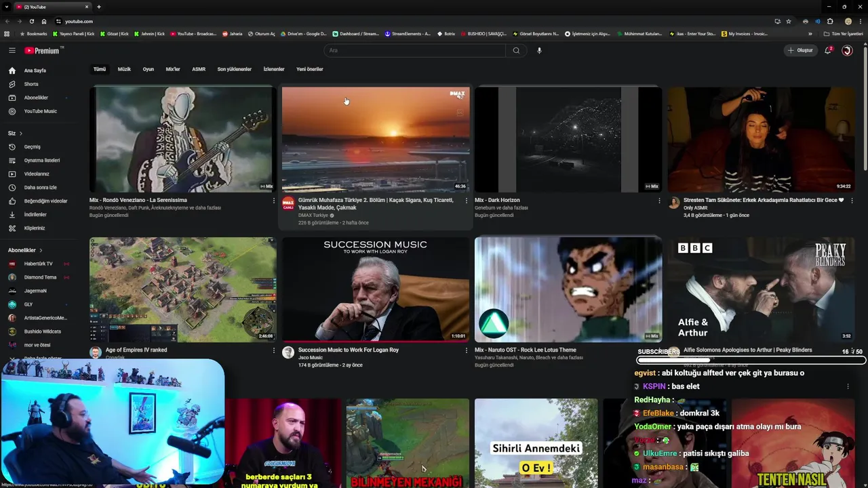The width and height of the screenshot is (868, 488).
Task: Open Diamond Tema subscription channel
Action: (x=41, y=277)
